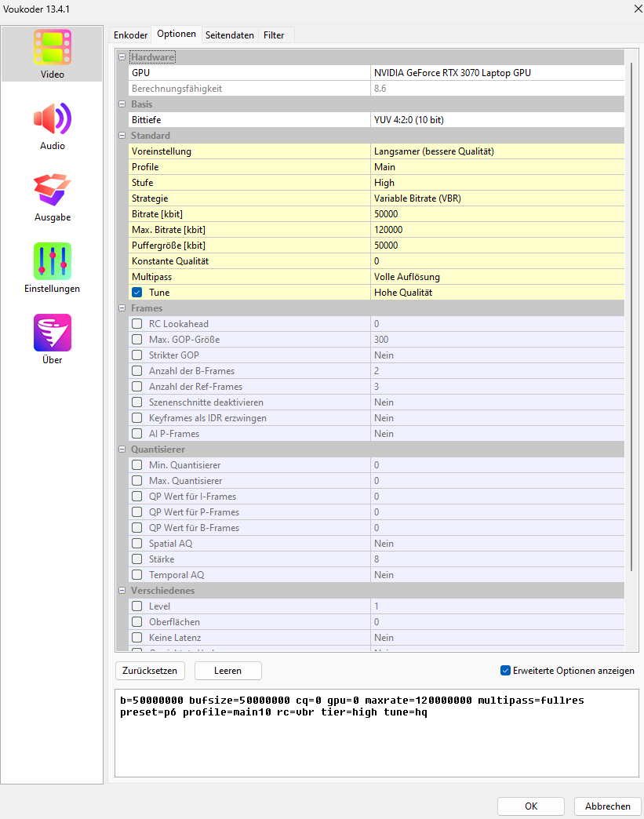The height and width of the screenshot is (819, 644).
Task: Enable the RC Lookahead checkbox
Action: click(x=137, y=324)
